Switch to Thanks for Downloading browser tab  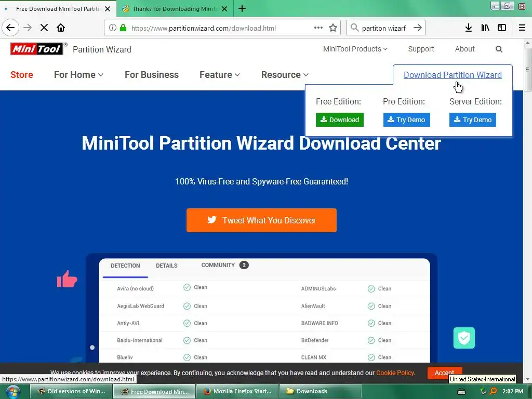(x=175, y=9)
